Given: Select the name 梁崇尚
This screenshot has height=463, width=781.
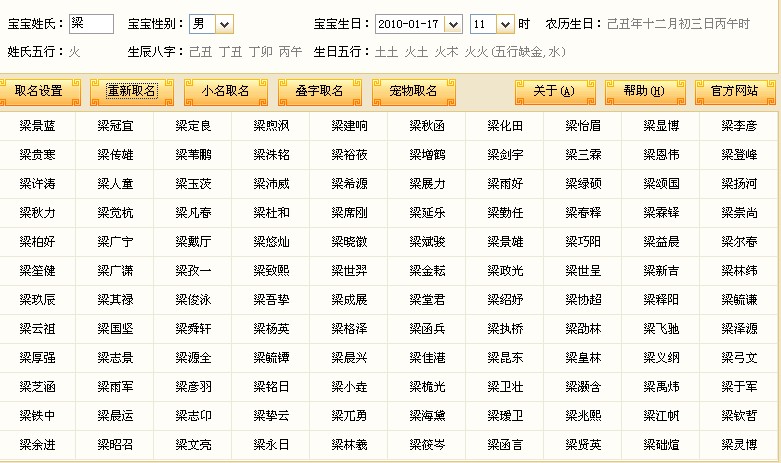Looking at the screenshot, I should click(x=740, y=213).
